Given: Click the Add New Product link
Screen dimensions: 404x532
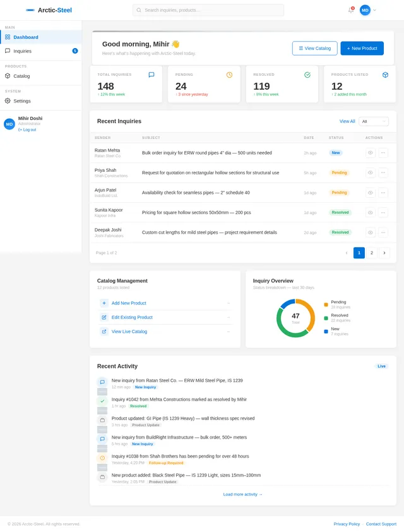Looking at the screenshot, I should (129, 303).
